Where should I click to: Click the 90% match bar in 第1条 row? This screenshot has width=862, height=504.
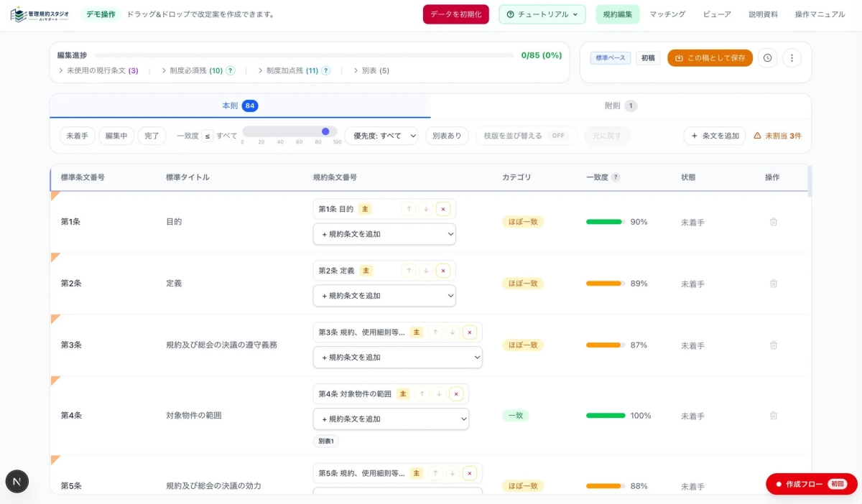(606, 222)
